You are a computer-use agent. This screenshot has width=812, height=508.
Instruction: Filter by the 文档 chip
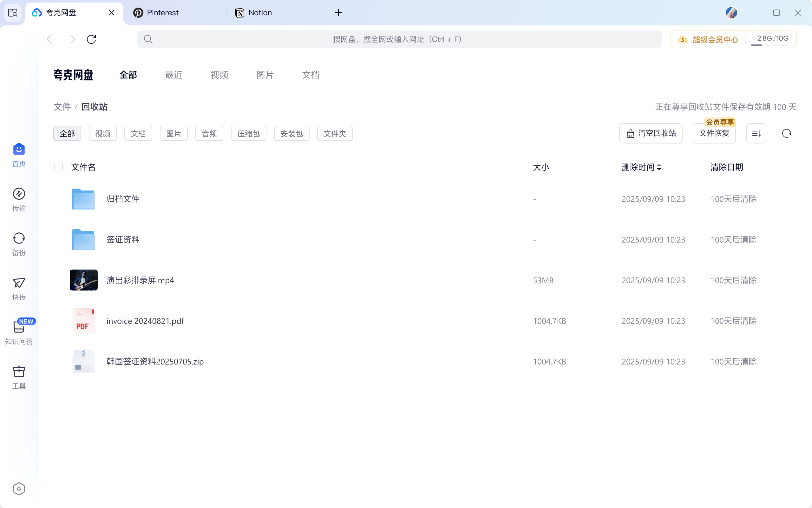[x=138, y=133]
